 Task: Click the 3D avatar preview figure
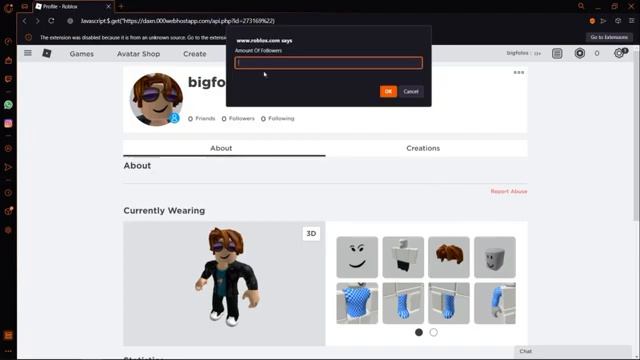(227, 278)
